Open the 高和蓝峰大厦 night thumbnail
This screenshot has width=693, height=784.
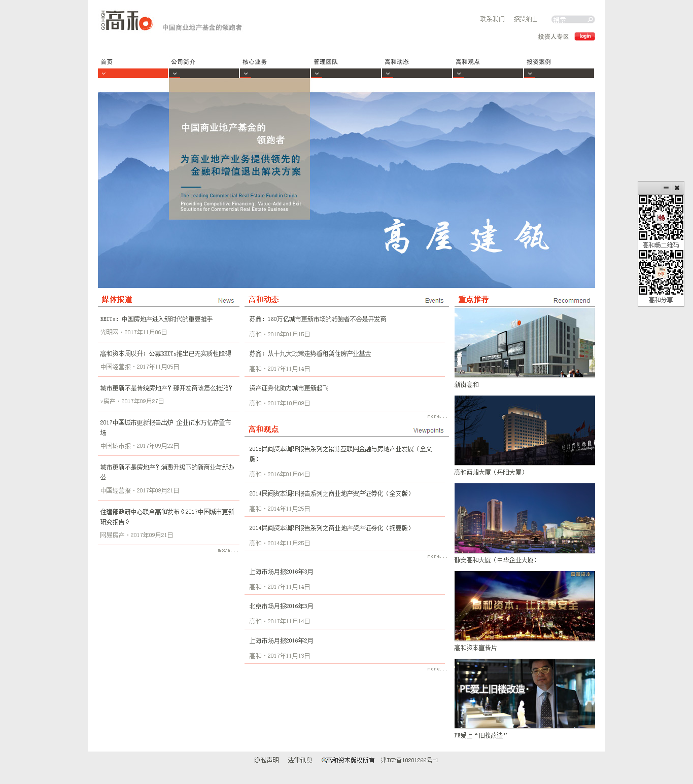pyautogui.click(x=525, y=431)
